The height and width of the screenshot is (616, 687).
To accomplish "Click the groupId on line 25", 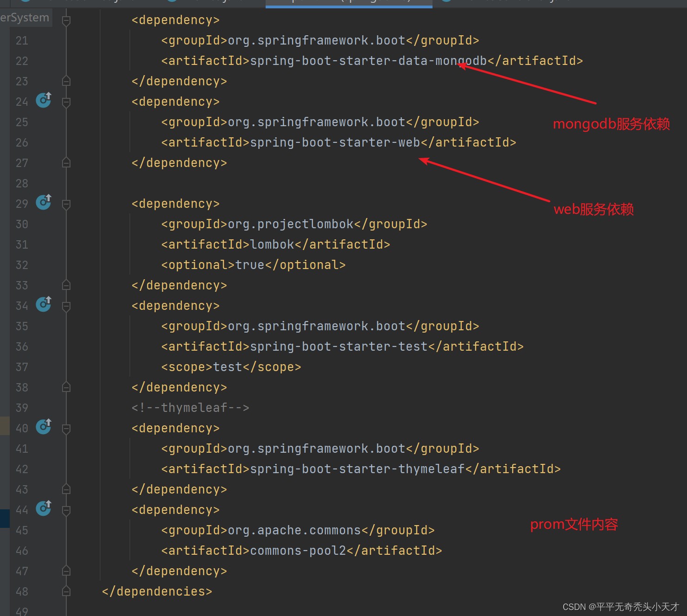I will tap(320, 122).
